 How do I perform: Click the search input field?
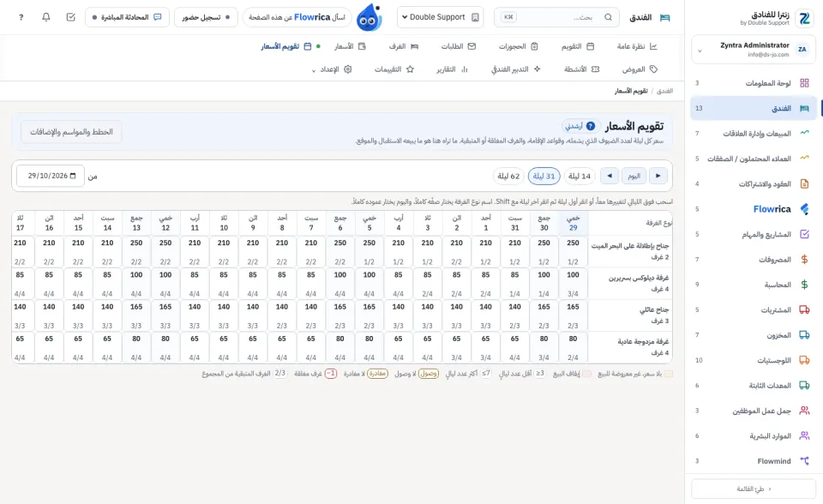(556, 17)
